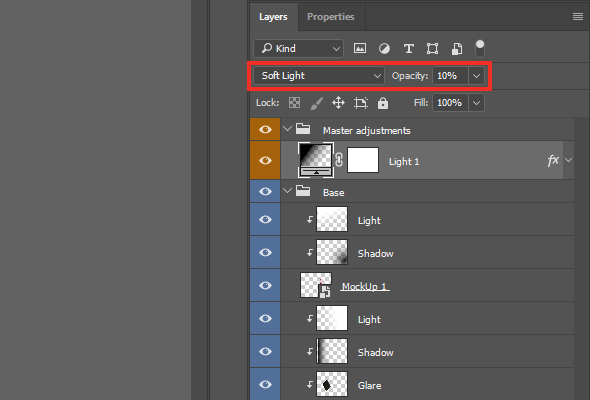This screenshot has width=590, height=400.
Task: Filter for shape layers icon
Action: pyautogui.click(x=432, y=49)
